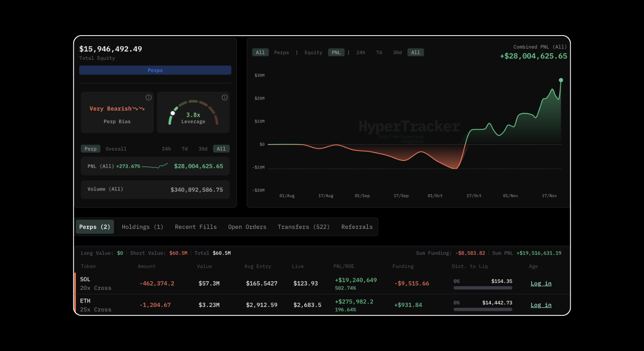Toggle the stats panel from Perp to Overall
644x351 pixels.
point(116,149)
